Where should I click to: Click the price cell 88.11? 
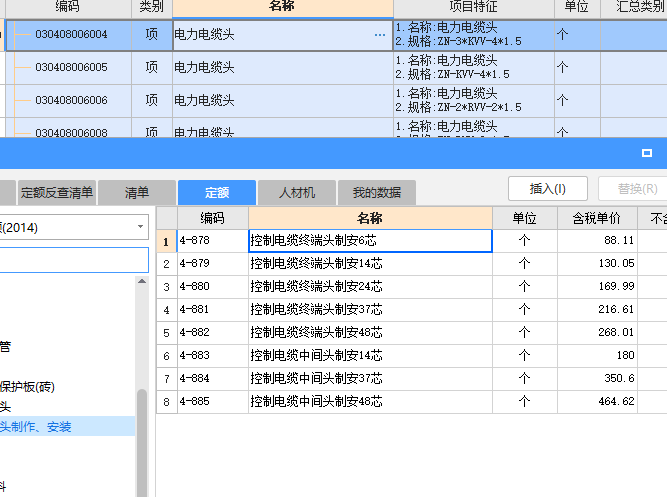point(597,241)
